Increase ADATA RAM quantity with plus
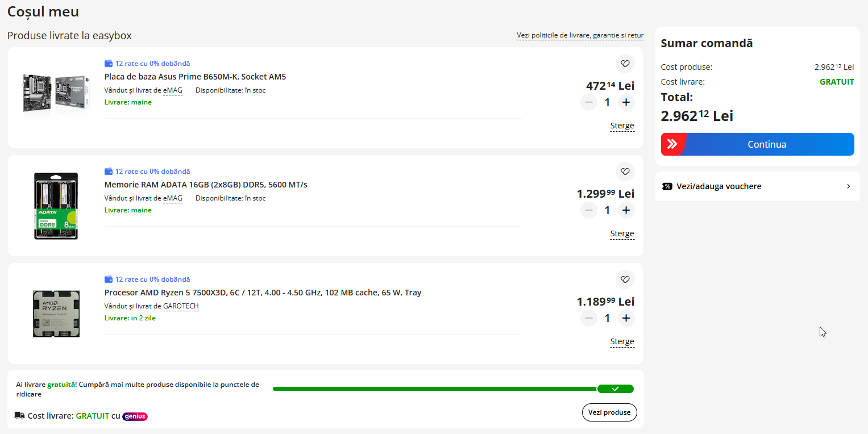The height and width of the screenshot is (434, 868). click(x=626, y=210)
